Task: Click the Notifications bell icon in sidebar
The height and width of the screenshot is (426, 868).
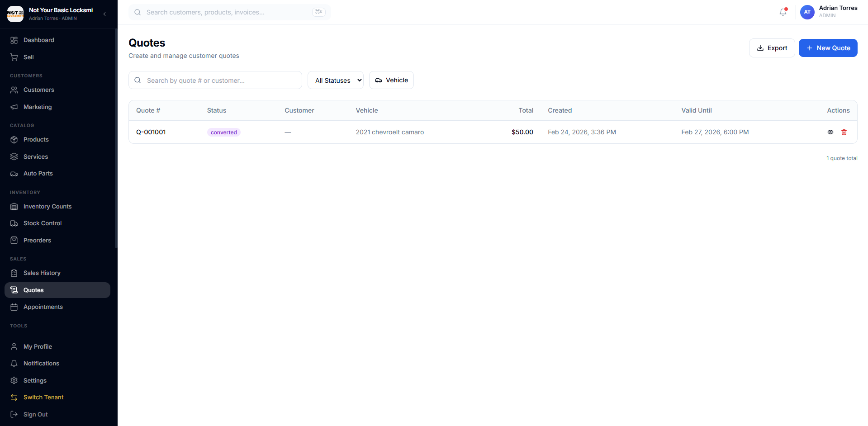Action: tap(14, 364)
